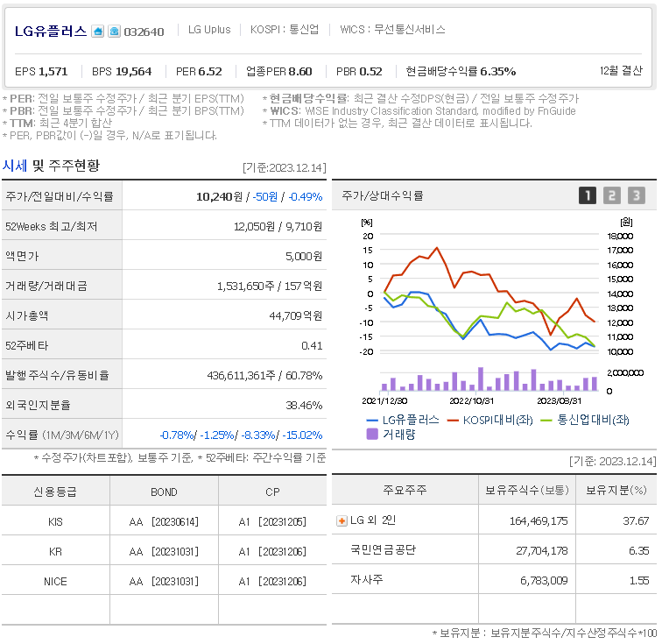Click the -15.02% one-year return
Screen dimensions: 662x644
click(x=302, y=435)
